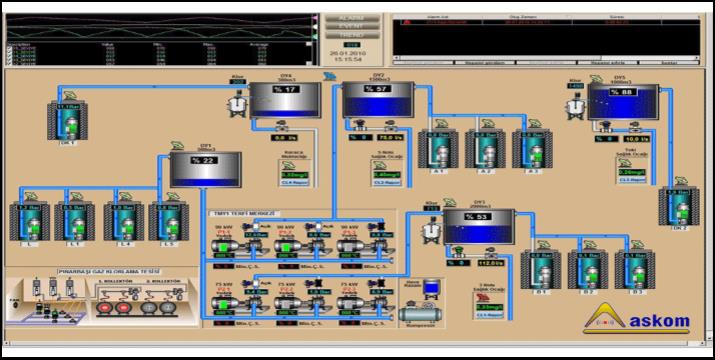Toggle the first trend legend checkbox
This screenshot has height=360, width=715.
coord(9,48)
